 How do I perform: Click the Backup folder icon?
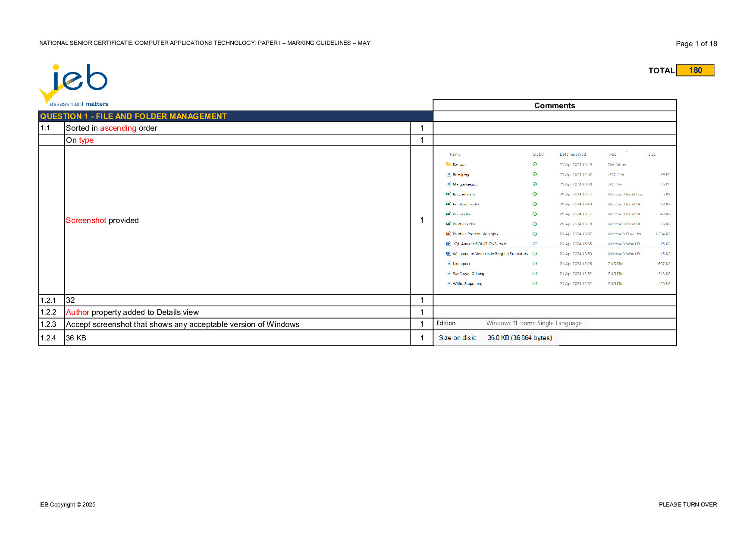(449, 164)
